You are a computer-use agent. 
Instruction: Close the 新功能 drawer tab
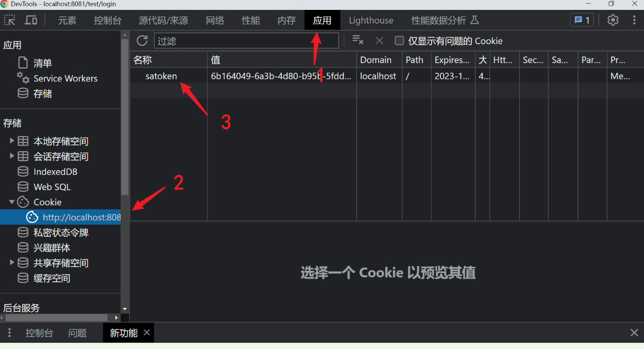click(147, 333)
